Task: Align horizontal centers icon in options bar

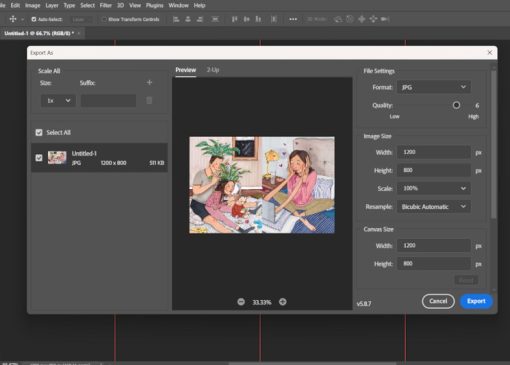Action: 188,19
